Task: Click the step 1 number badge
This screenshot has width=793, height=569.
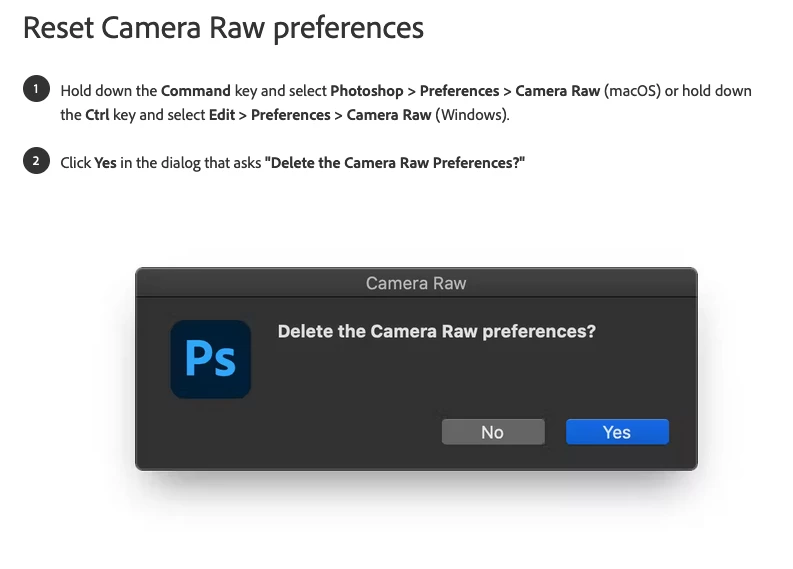Action: click(x=36, y=89)
